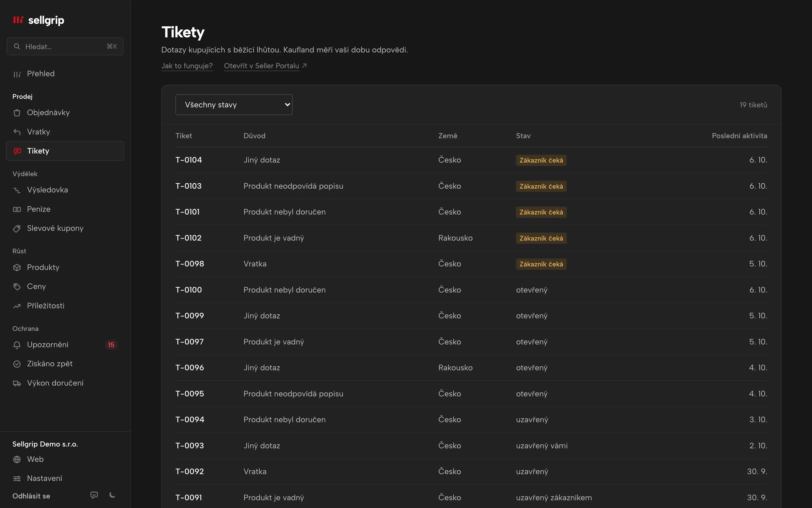
Task: Click the Produkty box icon
Action: pos(17,267)
